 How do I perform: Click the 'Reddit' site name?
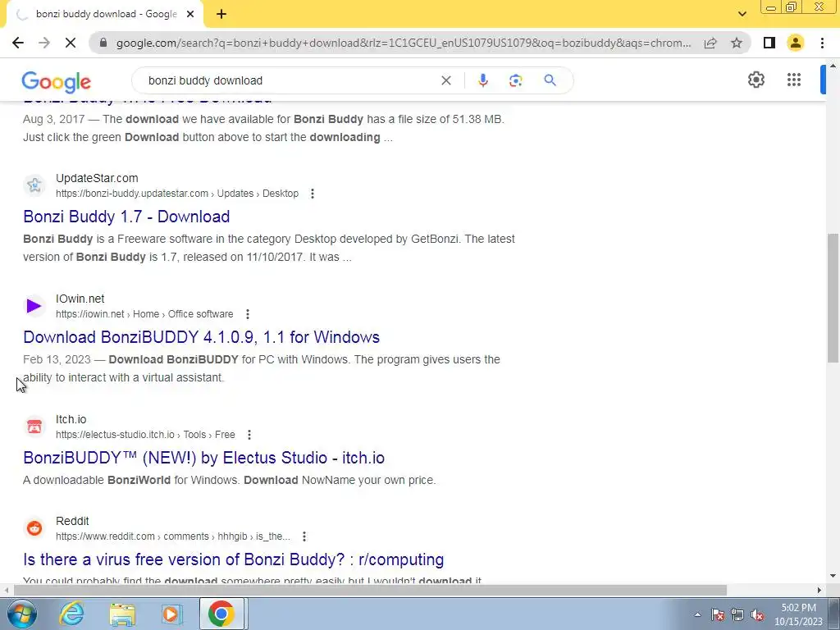[x=72, y=521]
